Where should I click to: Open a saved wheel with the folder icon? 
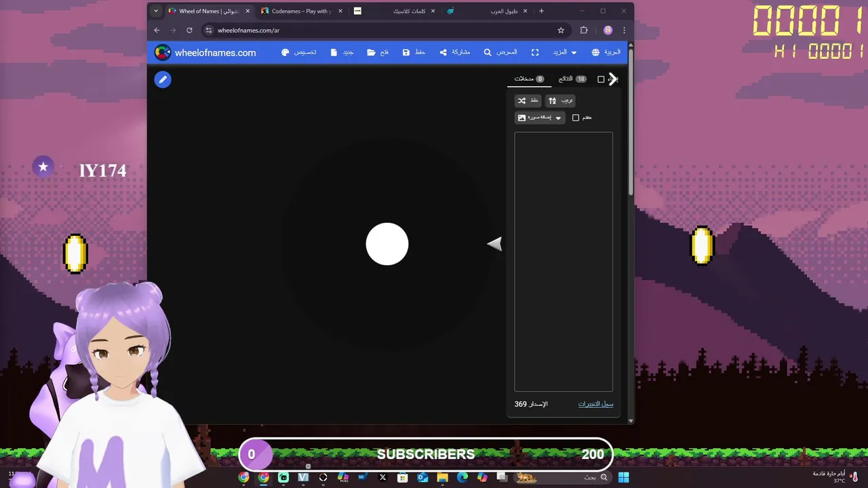tap(378, 52)
